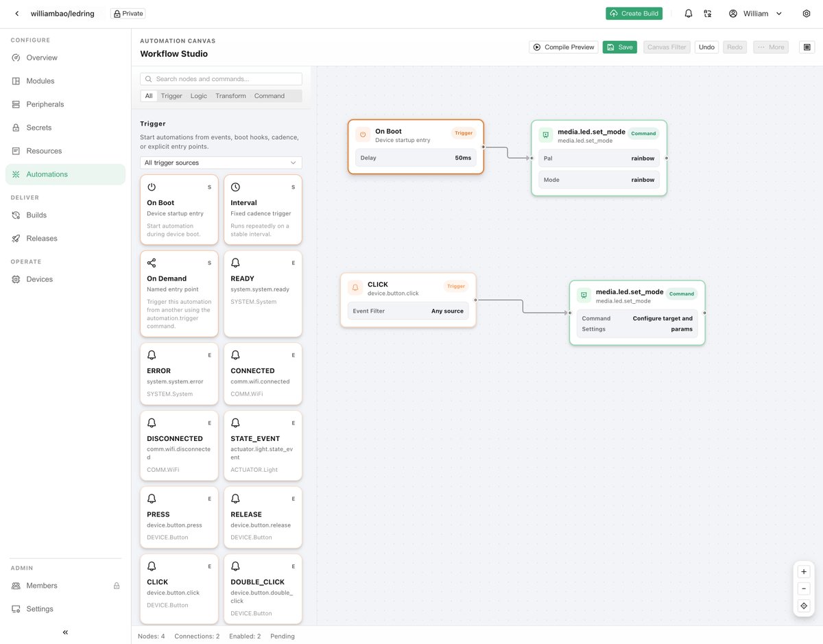Open Devices in the sidebar

[65, 279]
